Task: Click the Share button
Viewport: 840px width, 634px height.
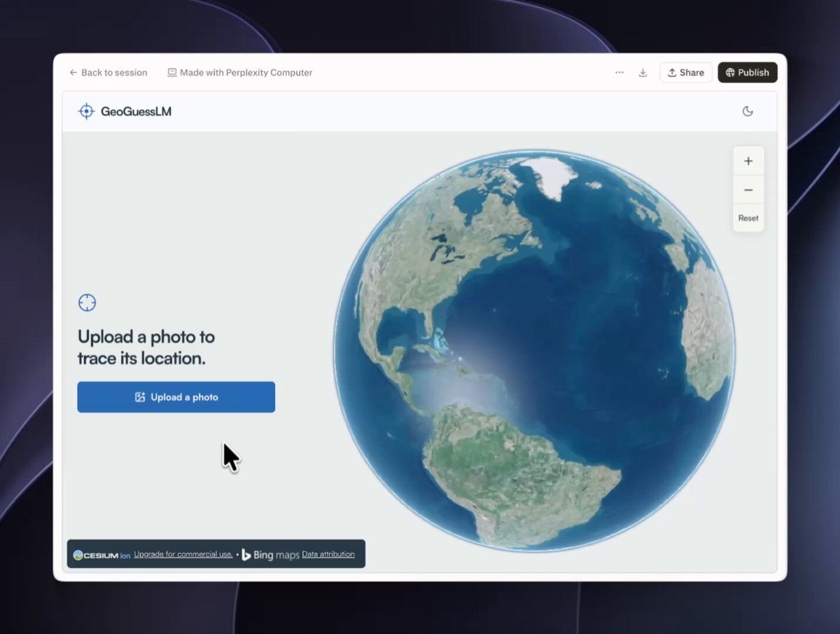Action: (x=686, y=73)
